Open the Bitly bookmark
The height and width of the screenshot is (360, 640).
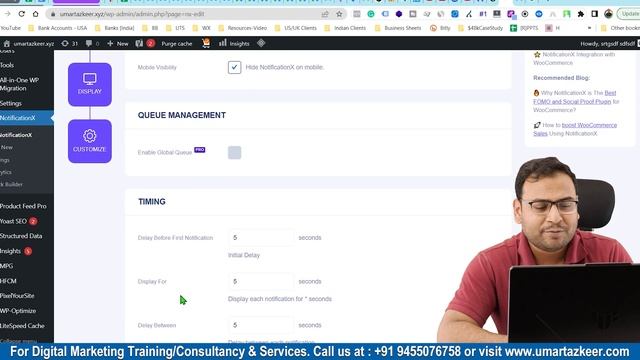coord(440,28)
